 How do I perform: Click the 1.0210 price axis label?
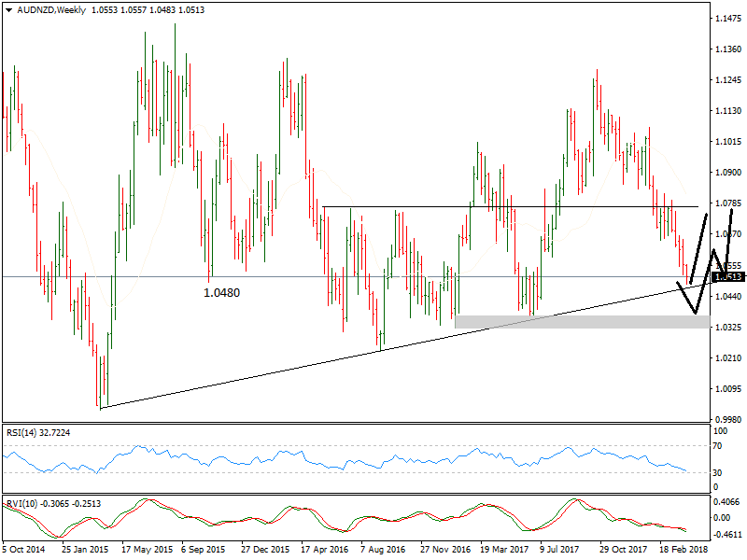pos(728,358)
